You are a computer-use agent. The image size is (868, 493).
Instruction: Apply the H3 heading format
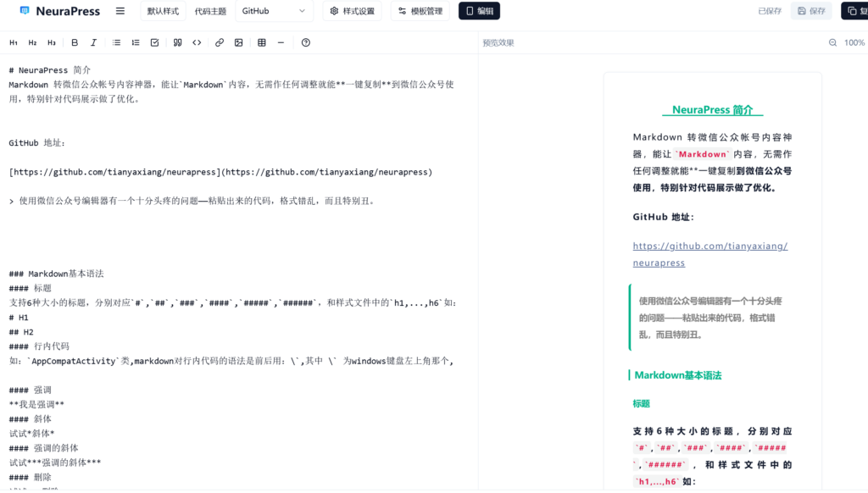point(52,42)
